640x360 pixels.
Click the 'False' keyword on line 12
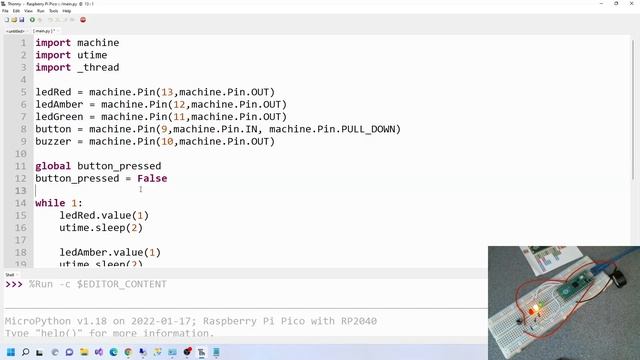152,178
